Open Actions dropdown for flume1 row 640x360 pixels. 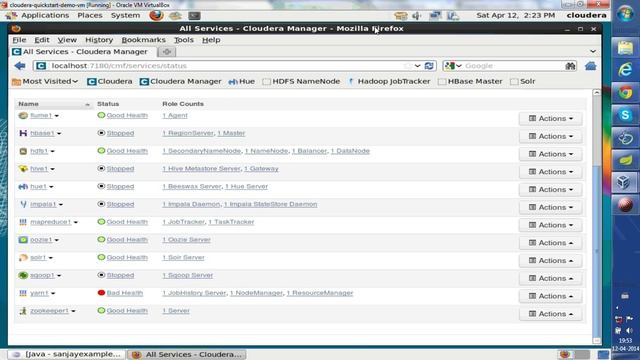[x=551, y=118]
